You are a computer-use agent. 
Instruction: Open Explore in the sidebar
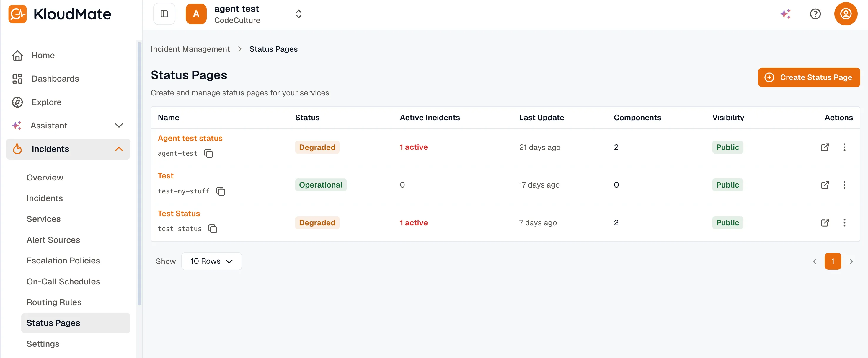tap(68, 102)
